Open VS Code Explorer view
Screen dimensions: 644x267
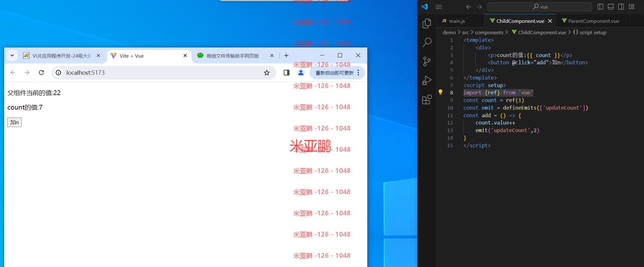click(x=427, y=23)
